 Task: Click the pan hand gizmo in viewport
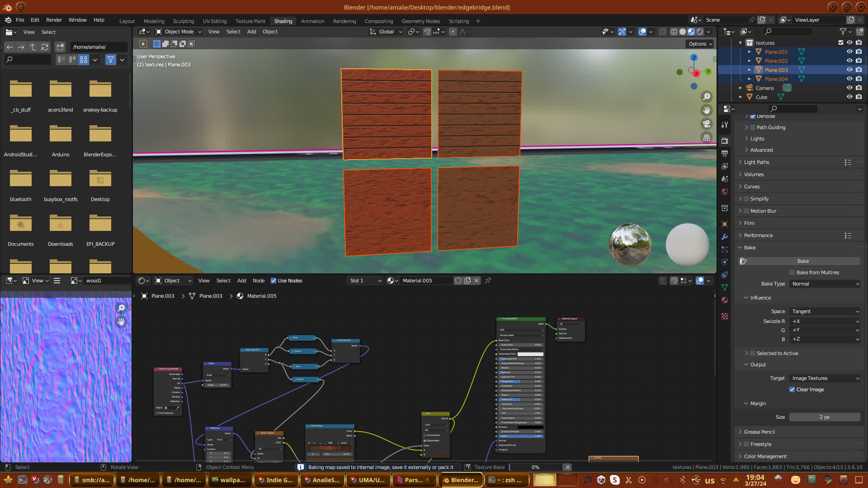[707, 110]
